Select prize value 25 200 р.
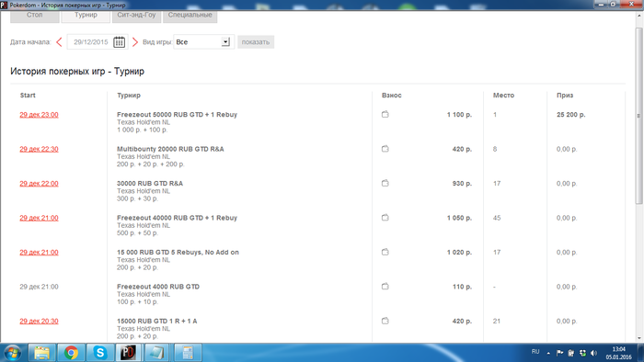Viewport: 644px width, 362px height. 571,115
